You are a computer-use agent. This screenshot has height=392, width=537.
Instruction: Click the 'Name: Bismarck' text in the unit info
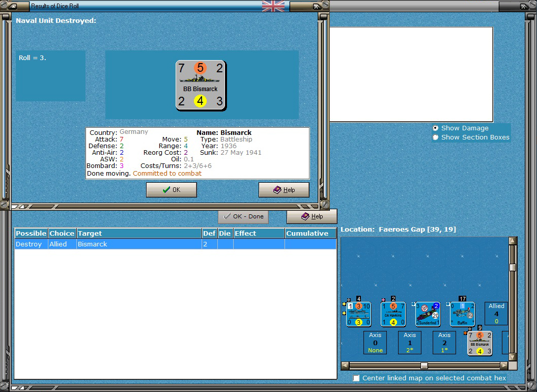coord(224,132)
